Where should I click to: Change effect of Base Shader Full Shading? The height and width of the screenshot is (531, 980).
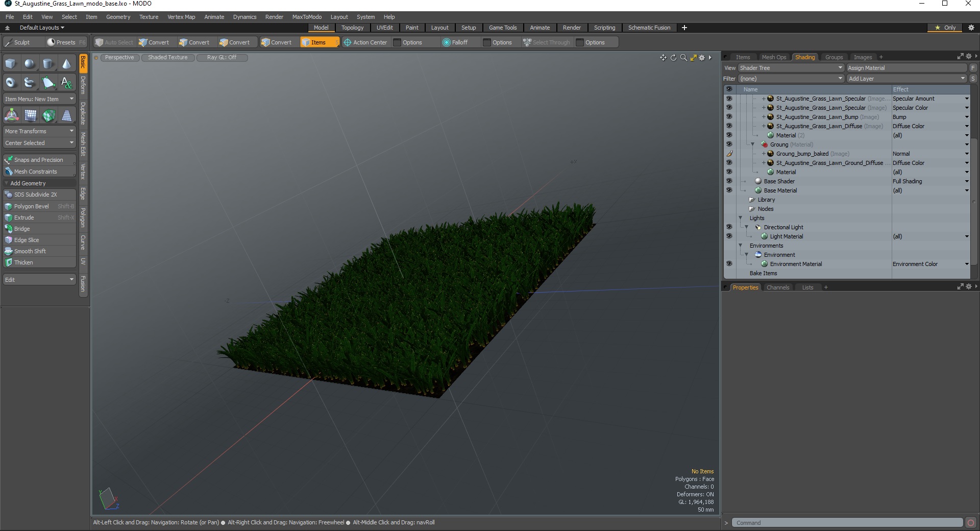click(930, 181)
